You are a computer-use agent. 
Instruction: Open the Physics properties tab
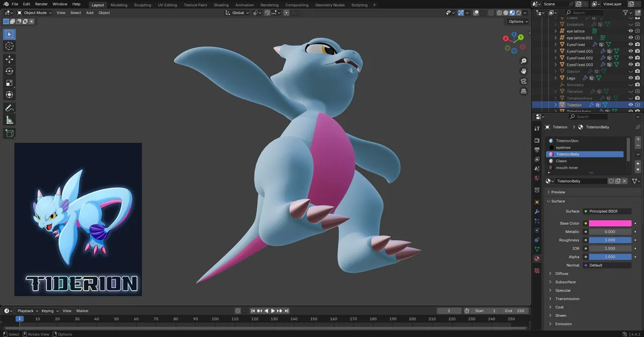click(537, 230)
